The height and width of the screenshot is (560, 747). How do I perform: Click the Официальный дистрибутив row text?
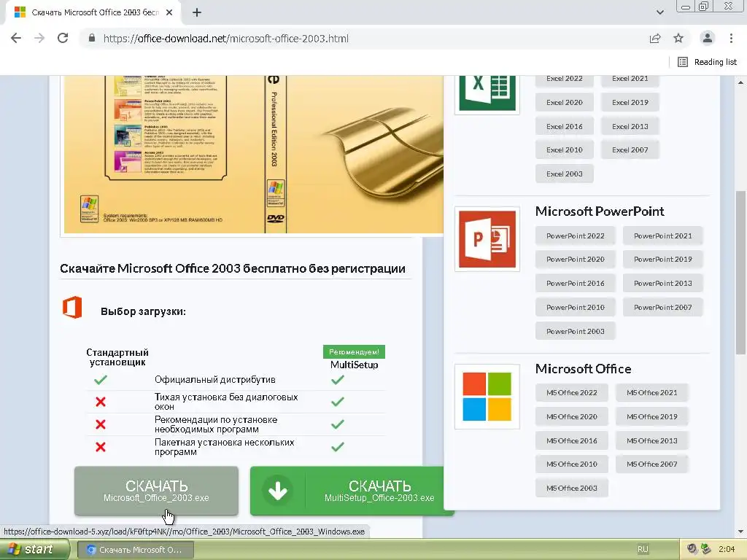pos(215,379)
